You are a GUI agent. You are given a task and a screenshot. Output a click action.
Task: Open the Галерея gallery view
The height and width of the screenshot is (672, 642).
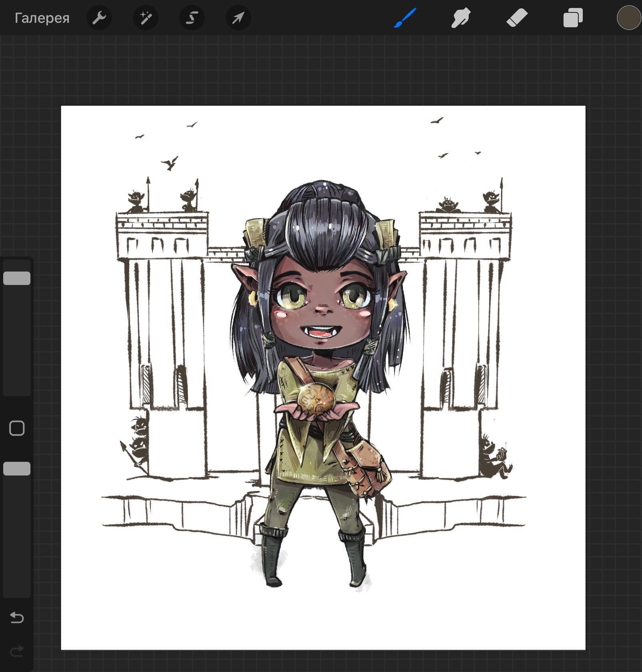pos(42,18)
